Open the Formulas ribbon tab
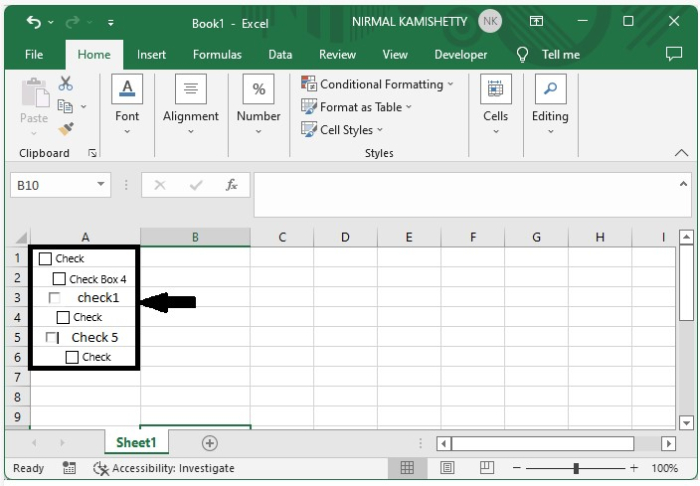Image resolution: width=700 pixels, height=486 pixels. click(x=217, y=55)
